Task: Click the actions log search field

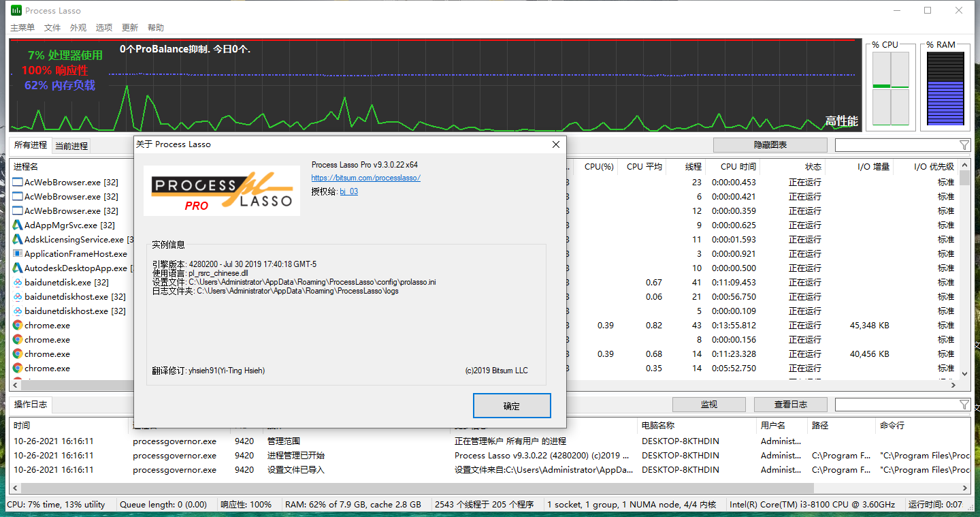Action: [x=896, y=405]
